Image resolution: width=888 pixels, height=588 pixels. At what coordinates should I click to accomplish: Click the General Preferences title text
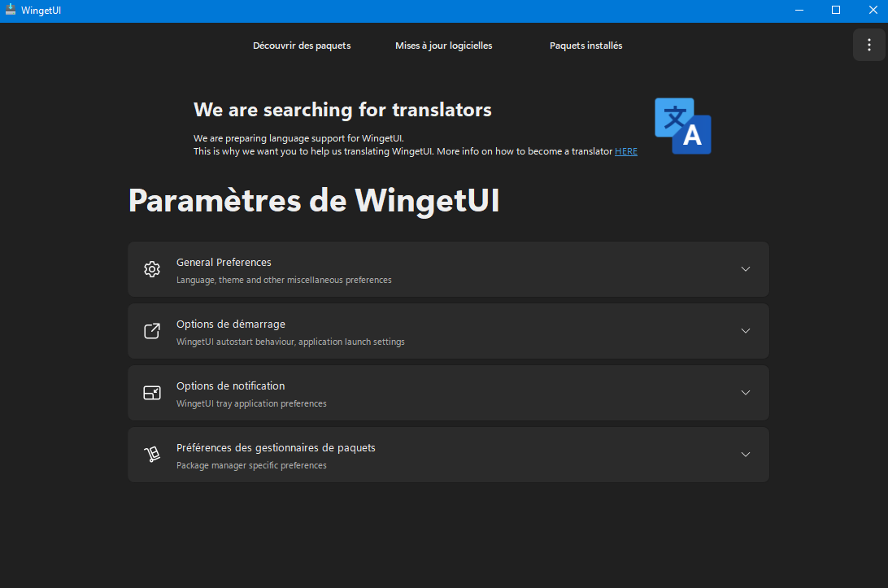(x=224, y=262)
